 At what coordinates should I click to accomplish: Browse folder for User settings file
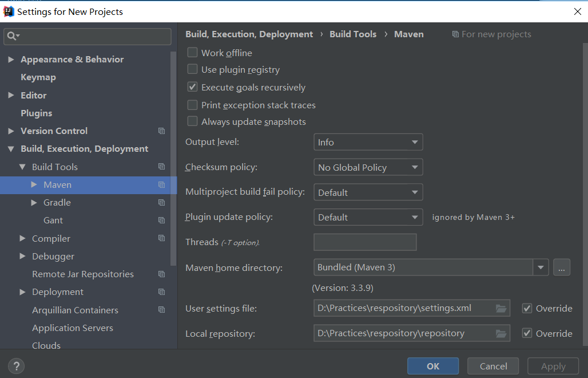click(x=501, y=308)
